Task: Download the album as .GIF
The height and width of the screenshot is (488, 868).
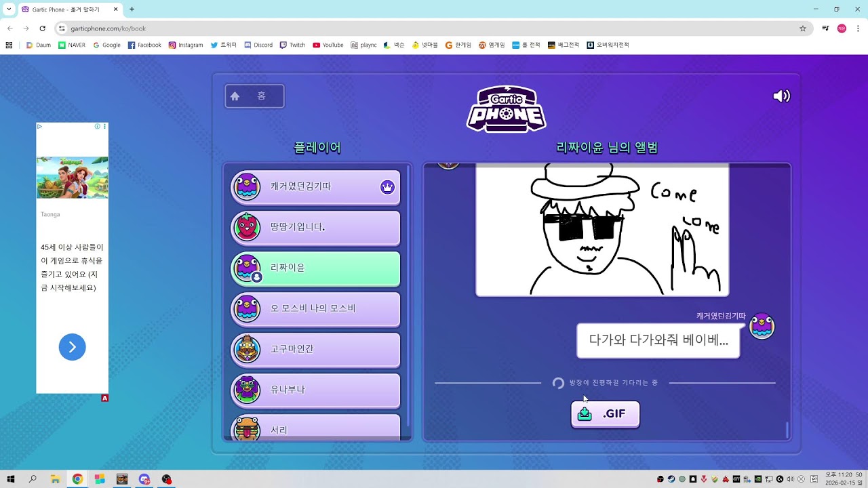Action: coord(605,414)
